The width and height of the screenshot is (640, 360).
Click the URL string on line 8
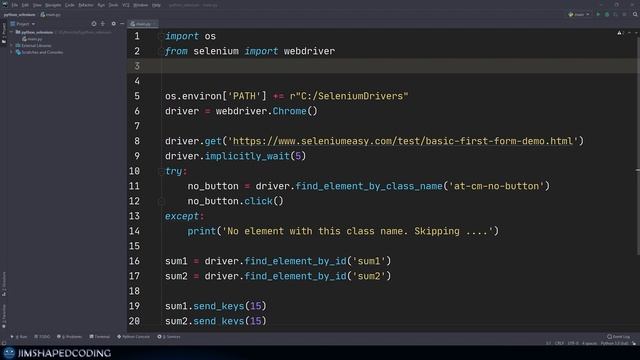[403, 141]
